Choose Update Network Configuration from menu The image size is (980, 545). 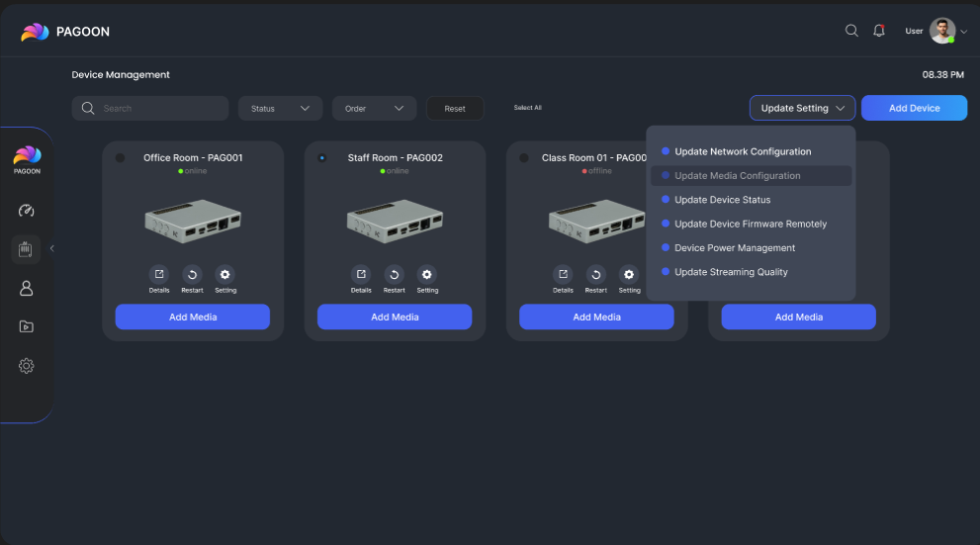[x=742, y=152]
